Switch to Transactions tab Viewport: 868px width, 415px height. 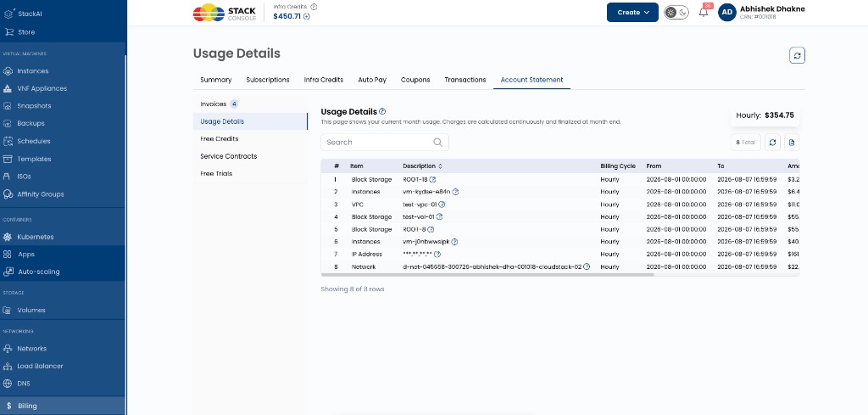(465, 80)
